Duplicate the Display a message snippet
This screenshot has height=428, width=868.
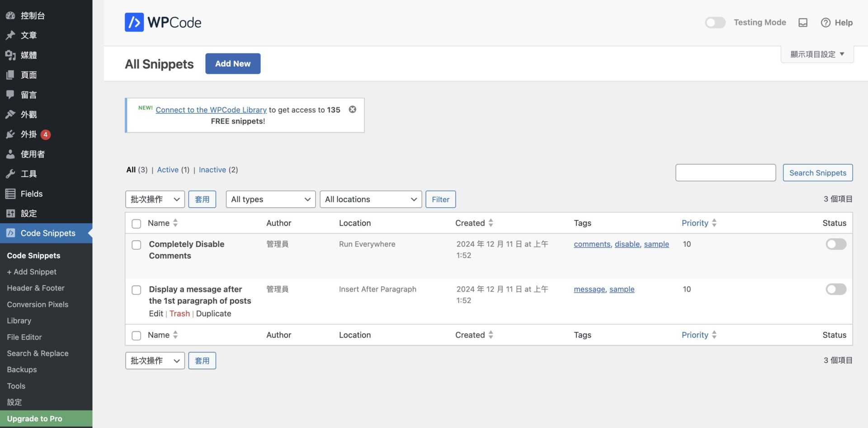coord(213,314)
